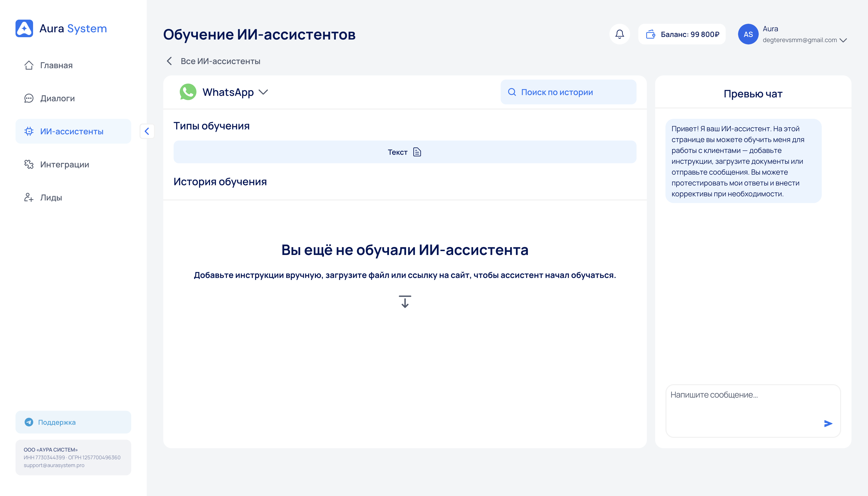Click the AS user avatar
Screen dimensions: 868x496
748,34
